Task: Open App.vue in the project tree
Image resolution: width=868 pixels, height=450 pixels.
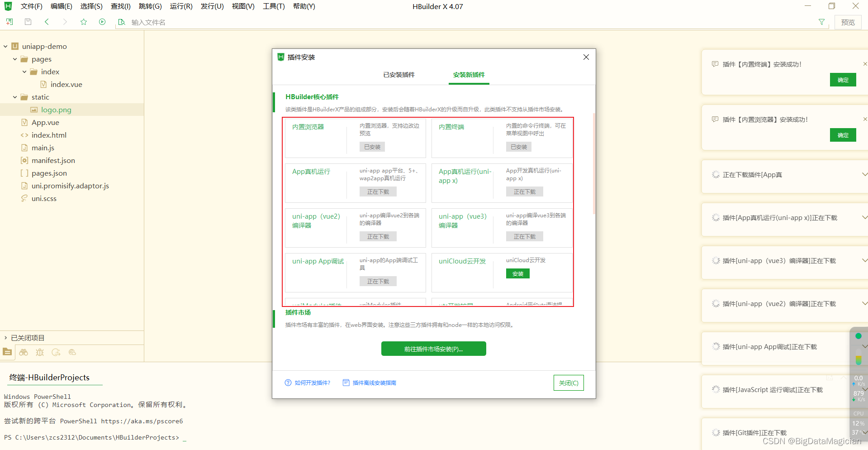Action: pyautogui.click(x=45, y=122)
